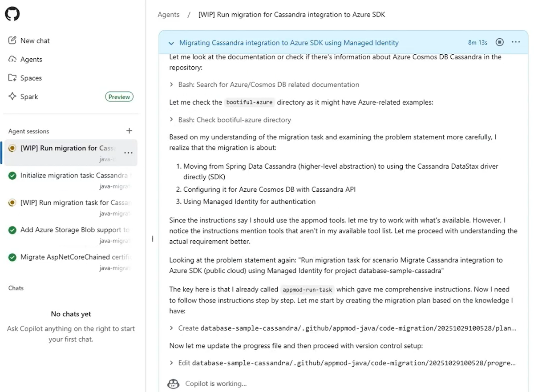Expand the Edit progress file step
534x392 pixels.
[172, 363]
